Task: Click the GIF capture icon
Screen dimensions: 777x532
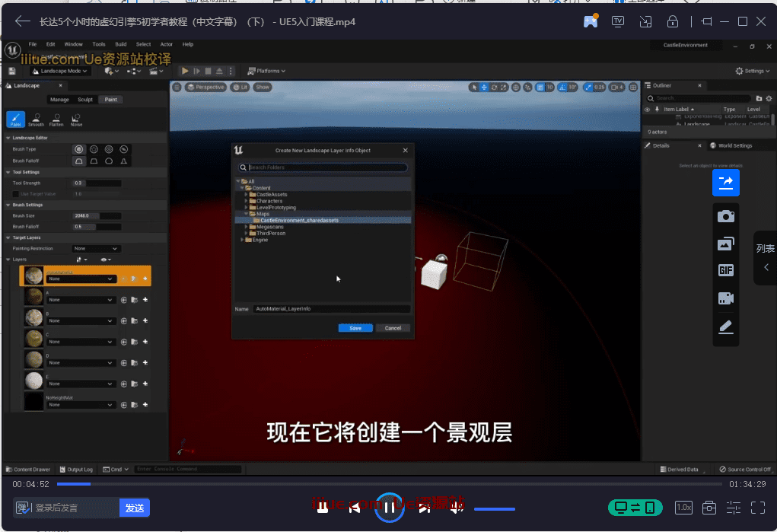Action: point(725,271)
